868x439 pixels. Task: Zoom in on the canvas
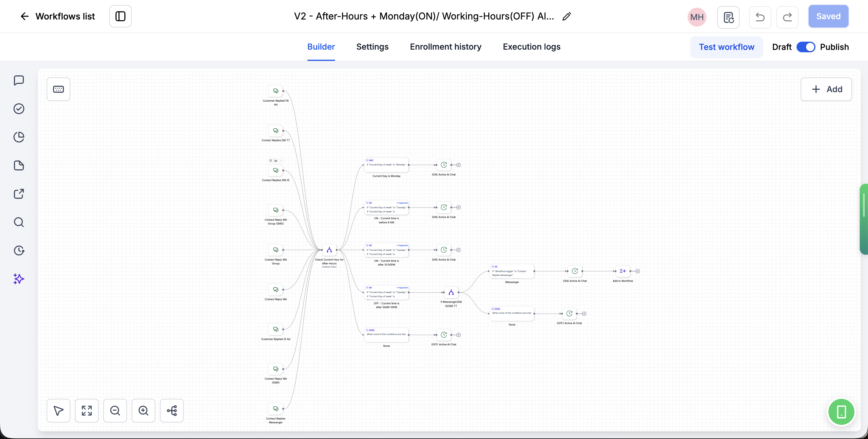[143, 411]
